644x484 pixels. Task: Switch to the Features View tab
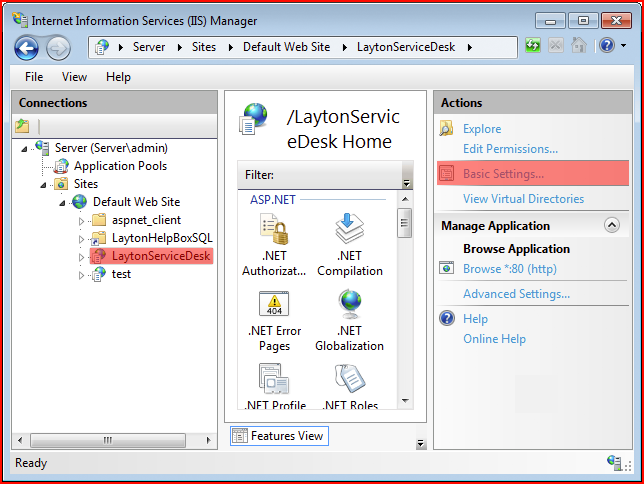tap(279, 436)
